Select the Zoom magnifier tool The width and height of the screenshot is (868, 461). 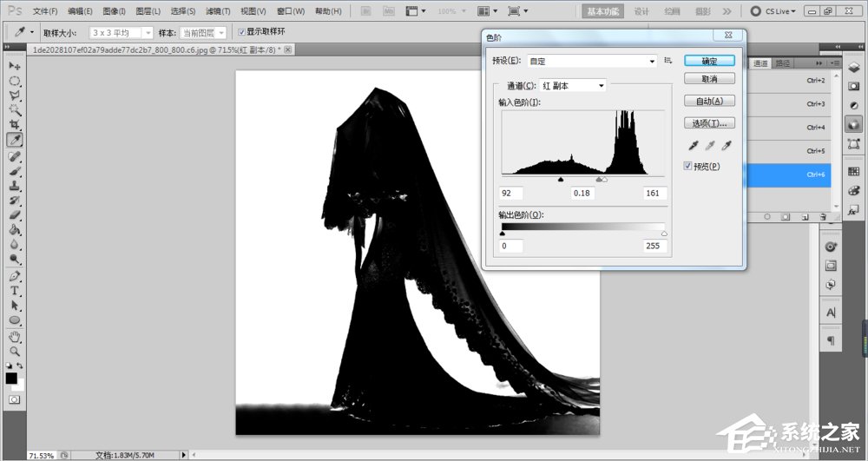pos(15,352)
